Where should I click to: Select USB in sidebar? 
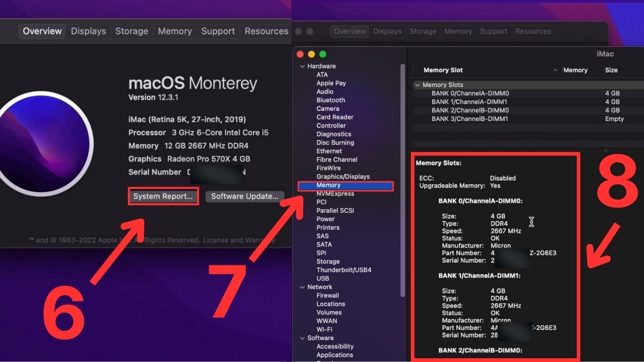(323, 279)
